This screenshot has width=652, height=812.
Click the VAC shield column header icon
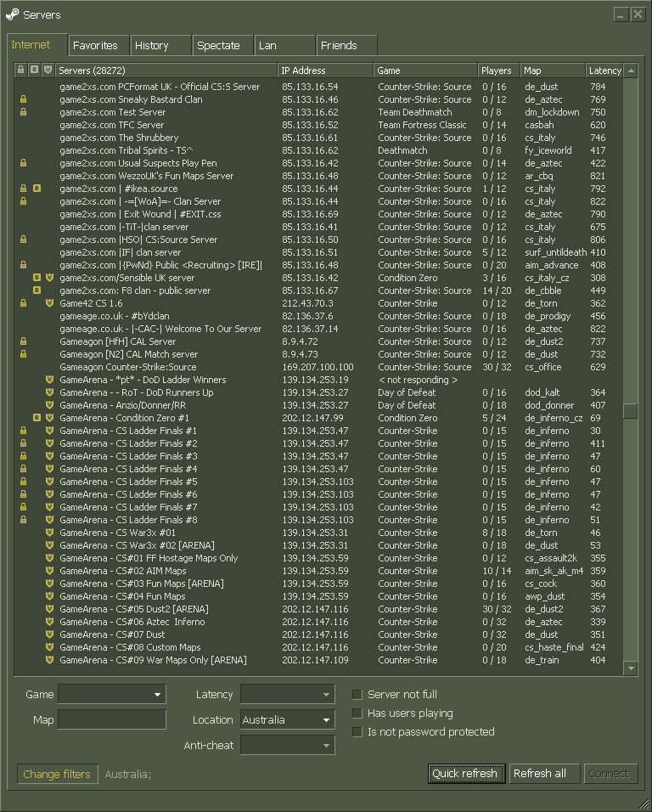tap(48, 70)
